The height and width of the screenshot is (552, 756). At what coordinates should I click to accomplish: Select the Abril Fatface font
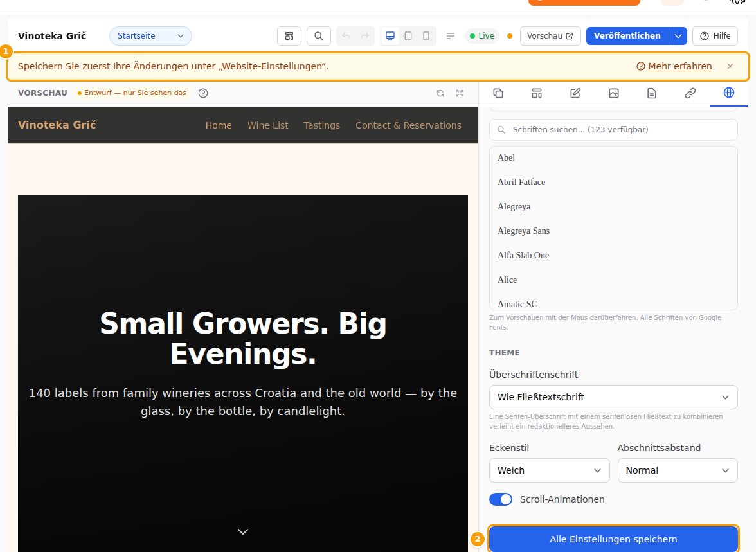[x=613, y=183]
